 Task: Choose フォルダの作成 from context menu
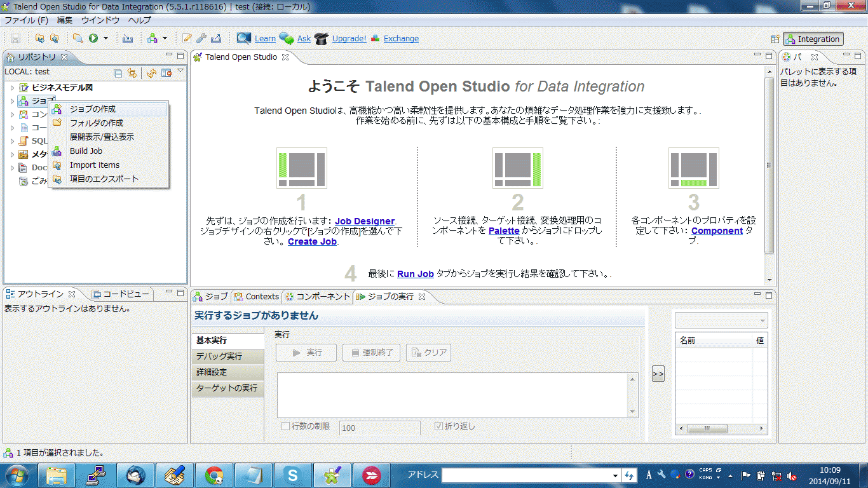click(x=108, y=123)
